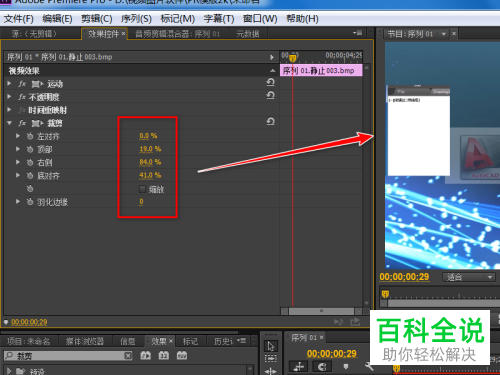This screenshot has height=375, width=500.
Task: Switch to the 信息 tab
Action: (x=127, y=341)
